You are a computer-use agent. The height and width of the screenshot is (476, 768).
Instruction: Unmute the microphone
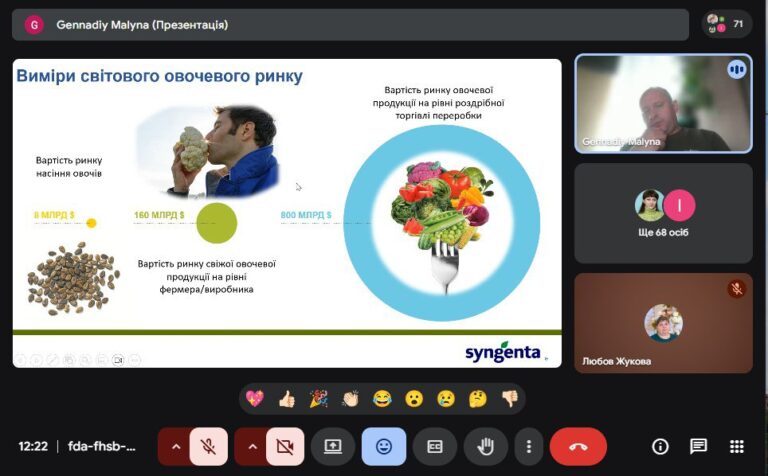click(x=208, y=447)
